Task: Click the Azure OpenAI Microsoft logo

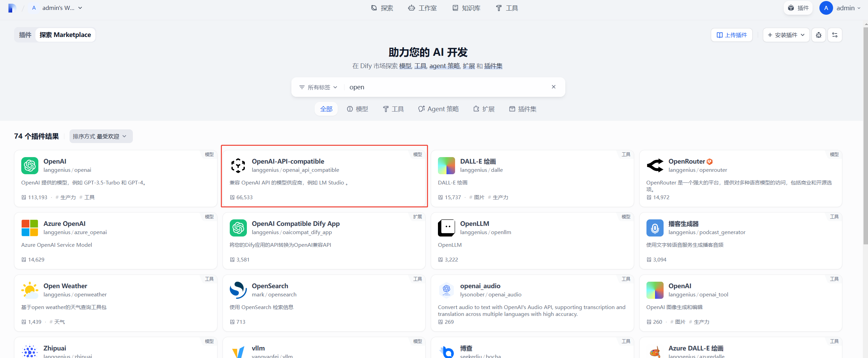Action: (x=30, y=228)
